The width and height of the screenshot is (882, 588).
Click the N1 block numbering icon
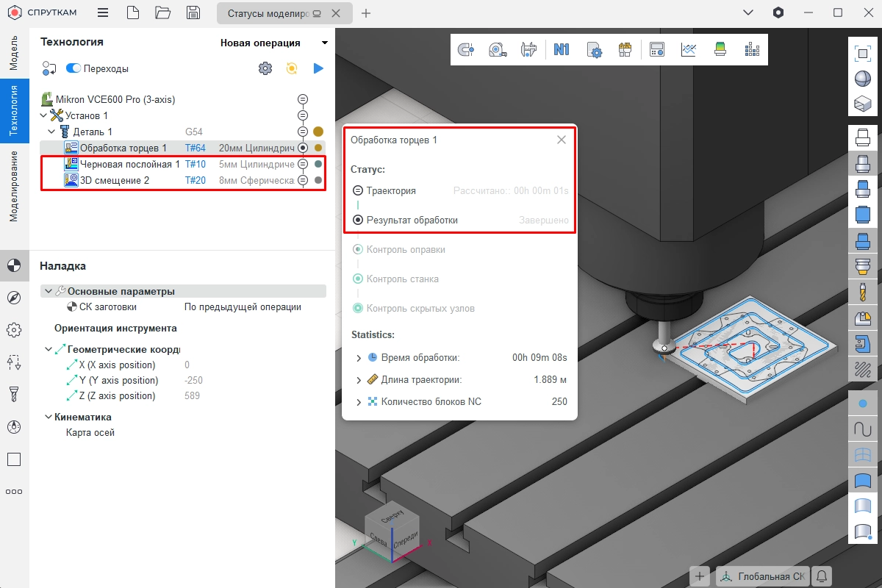point(562,49)
